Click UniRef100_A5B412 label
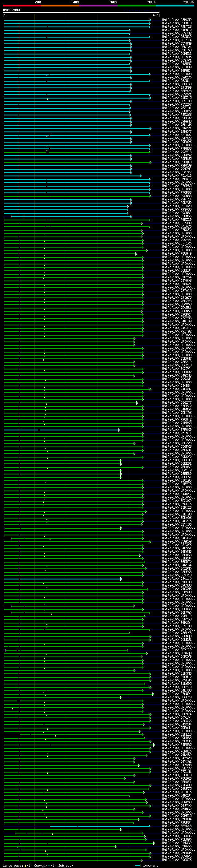This screenshot has height=868, width=197. 177,179
